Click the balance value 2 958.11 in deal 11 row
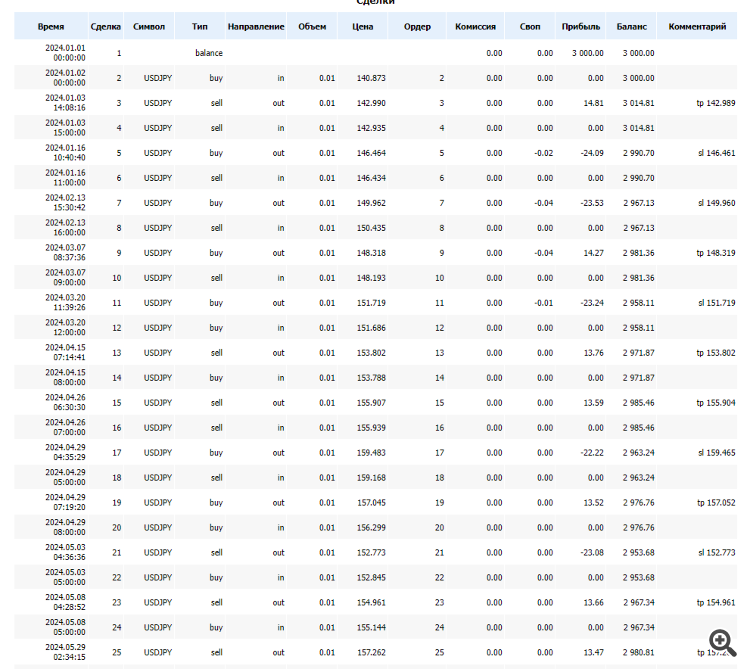The height and width of the screenshot is (669, 750). click(639, 303)
